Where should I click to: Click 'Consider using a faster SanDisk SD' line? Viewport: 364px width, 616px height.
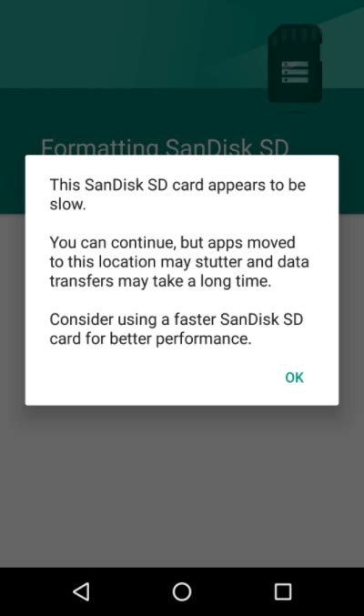coord(177,319)
